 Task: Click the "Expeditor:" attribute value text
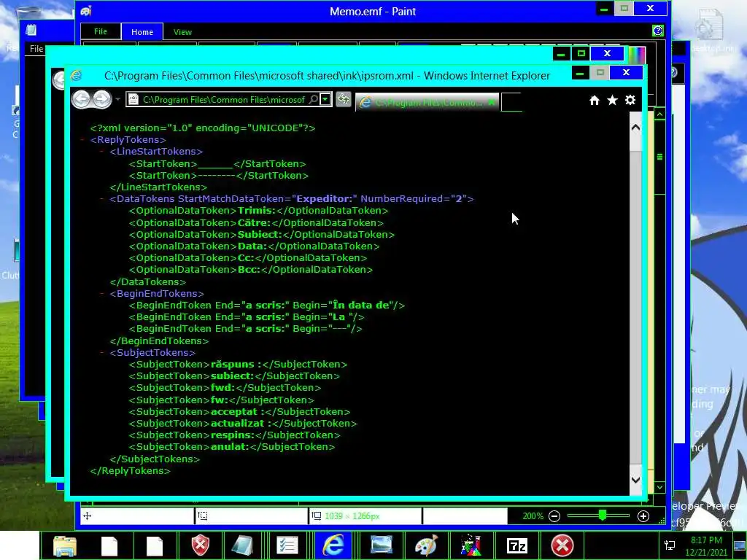coord(324,199)
